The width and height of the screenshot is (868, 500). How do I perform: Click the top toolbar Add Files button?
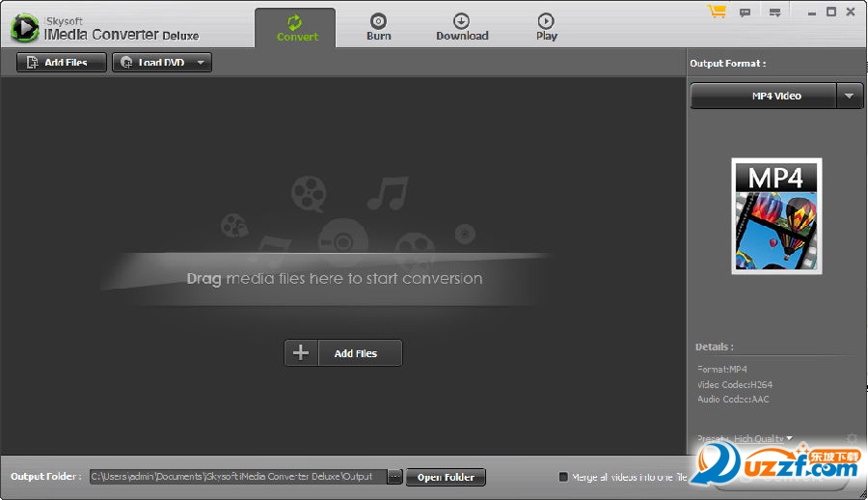61,62
